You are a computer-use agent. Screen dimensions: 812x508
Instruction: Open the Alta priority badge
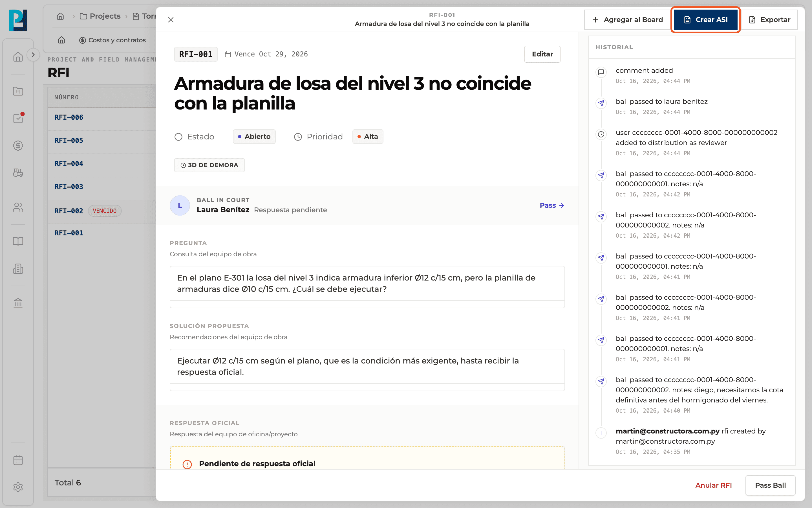(368, 137)
